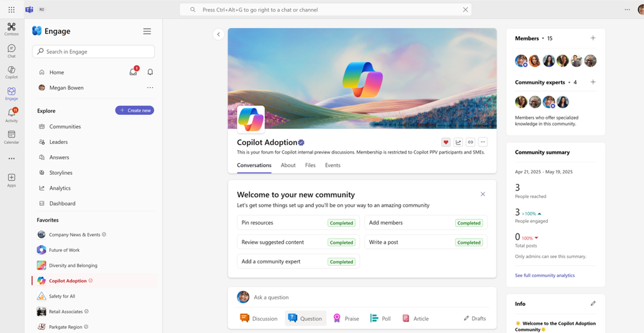Open Parkgate Region favorite
Viewport: 644px width, 333px height.
point(66,327)
